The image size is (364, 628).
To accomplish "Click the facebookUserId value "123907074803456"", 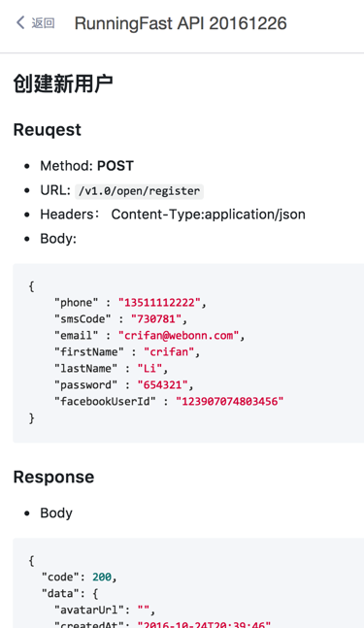I will [x=229, y=401].
